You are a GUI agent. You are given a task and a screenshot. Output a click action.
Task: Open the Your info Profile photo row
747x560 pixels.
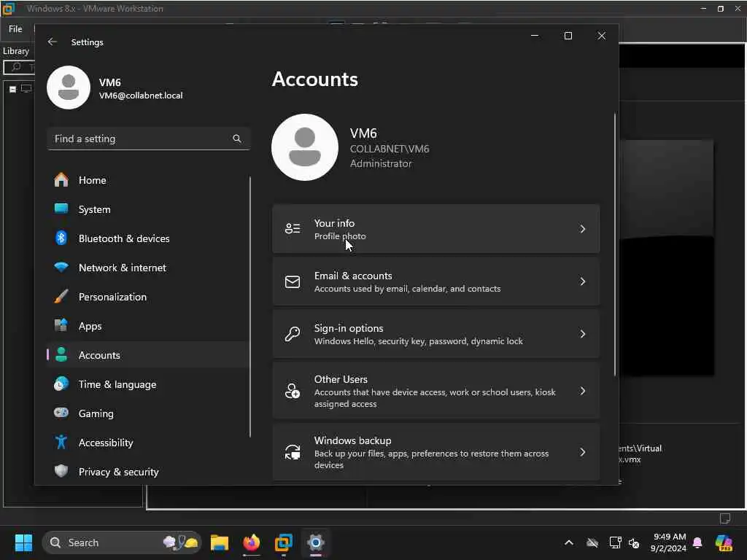click(436, 229)
